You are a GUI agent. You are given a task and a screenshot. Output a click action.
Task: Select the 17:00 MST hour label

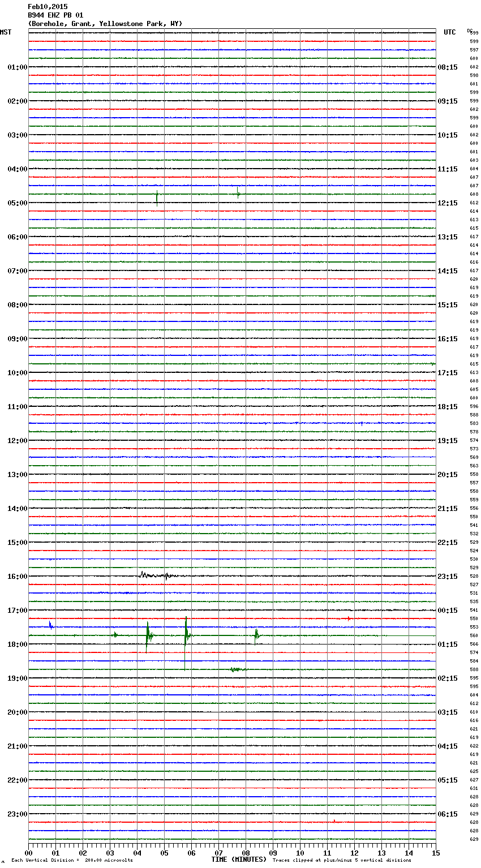click(18, 611)
